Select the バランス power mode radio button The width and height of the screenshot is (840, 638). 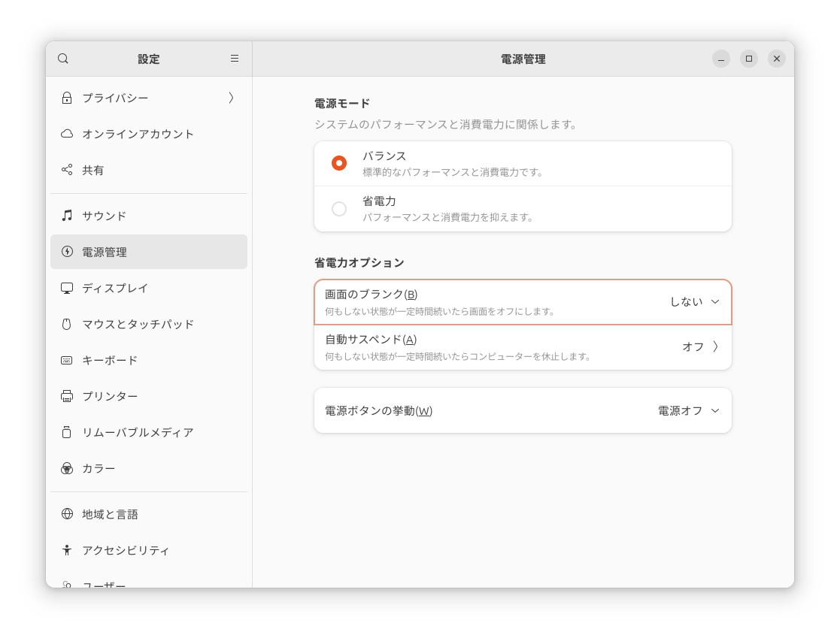pos(339,163)
